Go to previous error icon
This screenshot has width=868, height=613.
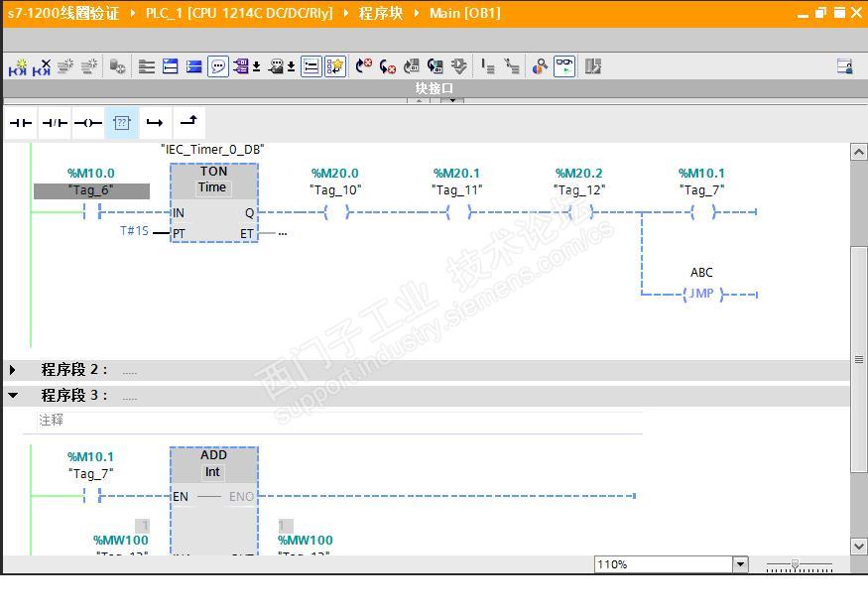coord(388,67)
